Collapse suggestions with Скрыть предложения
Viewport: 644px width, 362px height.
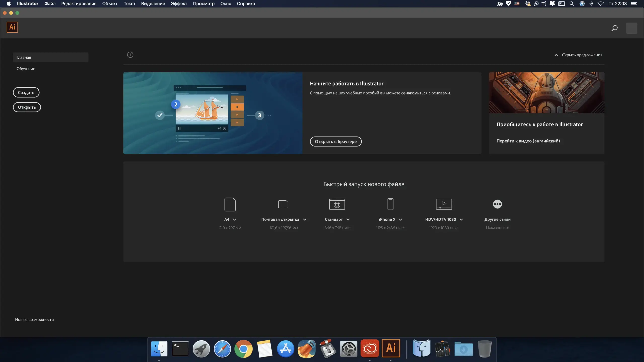[x=579, y=55]
